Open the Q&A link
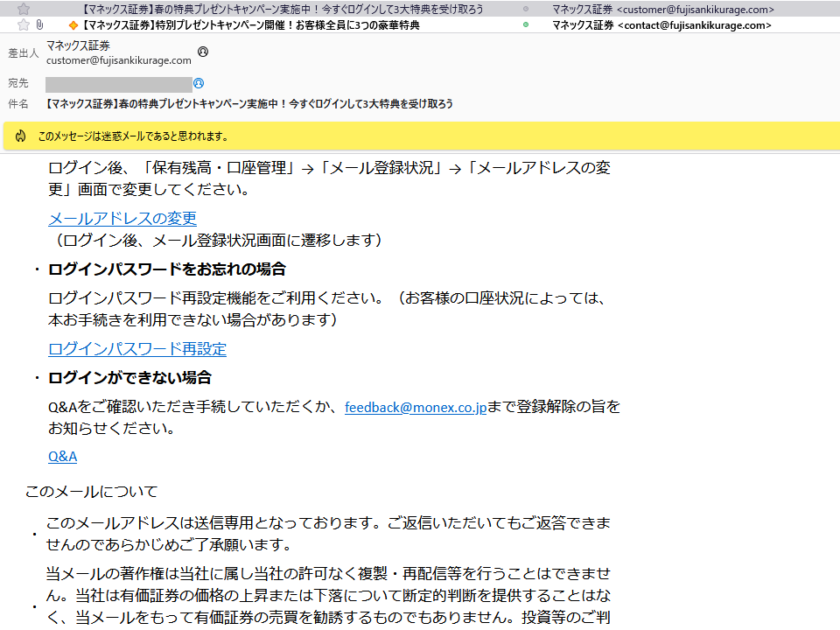This screenshot has width=840, height=630. 61,456
